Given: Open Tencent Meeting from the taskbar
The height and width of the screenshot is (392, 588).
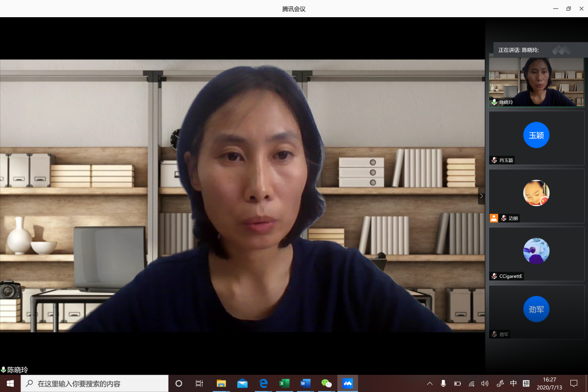Looking at the screenshot, I should (348, 384).
